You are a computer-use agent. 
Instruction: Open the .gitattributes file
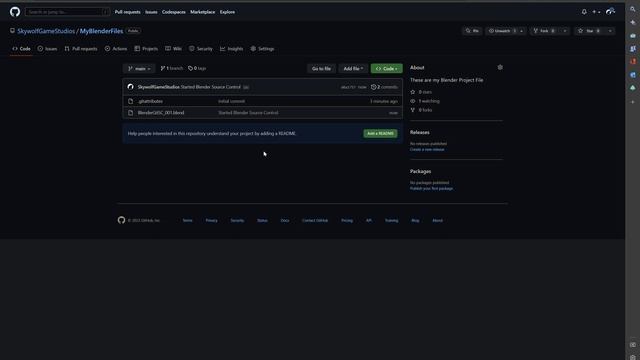[x=150, y=101]
